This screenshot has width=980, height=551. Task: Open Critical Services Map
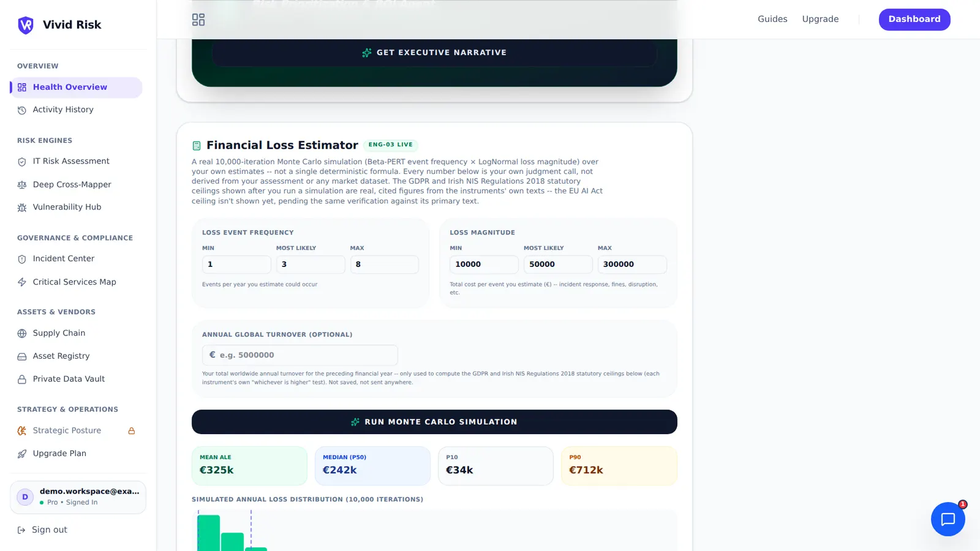[77, 282]
